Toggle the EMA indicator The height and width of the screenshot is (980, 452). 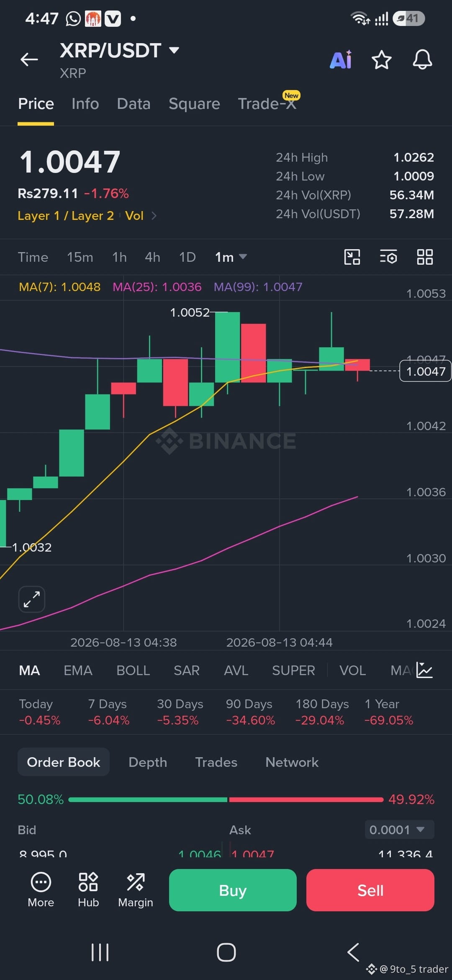click(78, 671)
